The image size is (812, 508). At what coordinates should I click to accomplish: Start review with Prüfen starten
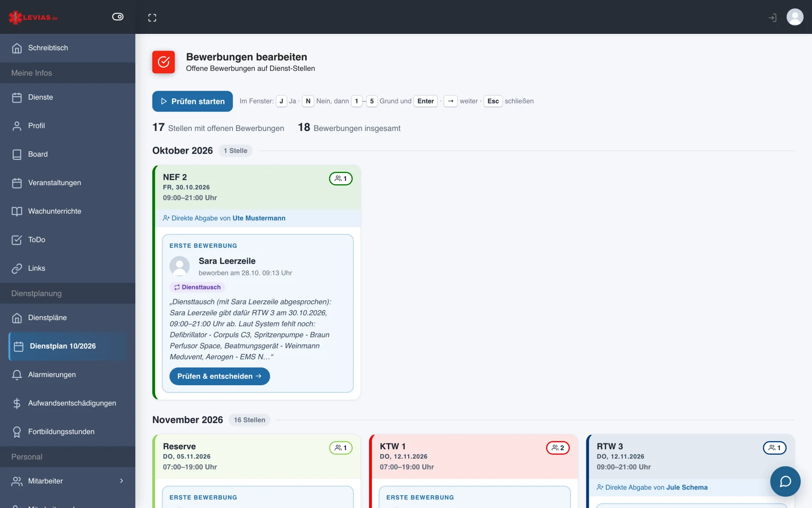click(x=193, y=101)
